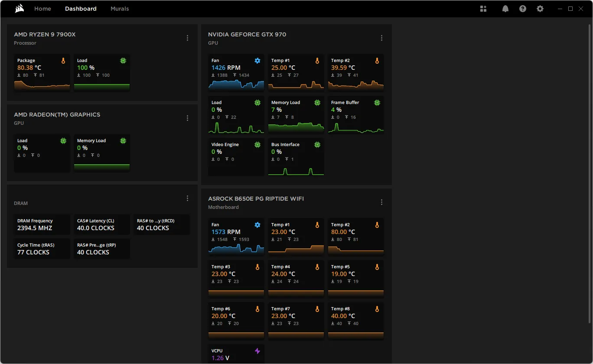Open the GTX 970 Fan gear icon
Viewport: 593px width, 364px height.
click(257, 61)
